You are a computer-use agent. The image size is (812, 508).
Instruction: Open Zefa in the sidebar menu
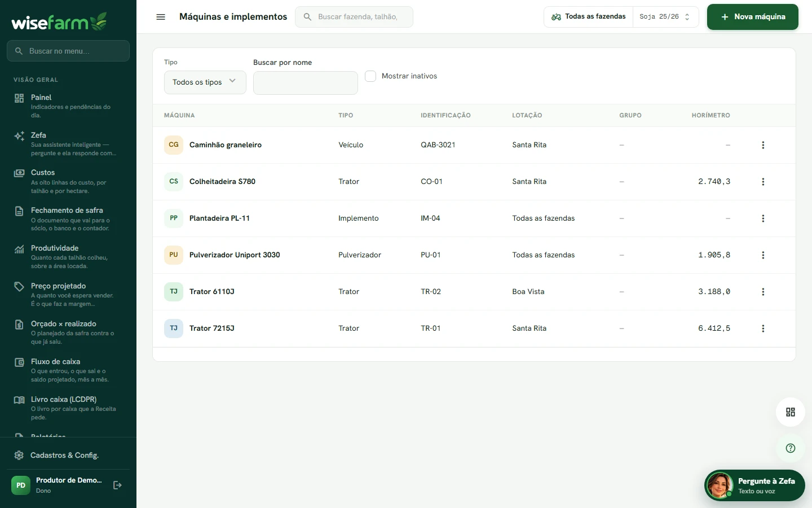pos(68,144)
